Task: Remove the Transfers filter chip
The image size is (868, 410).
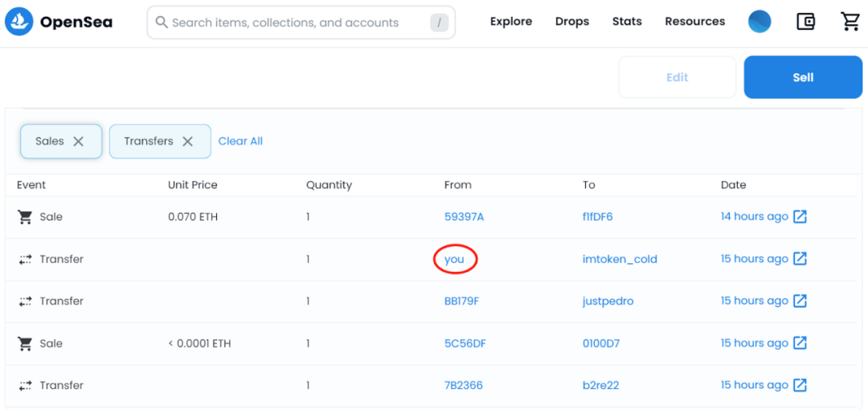Action: [x=187, y=141]
